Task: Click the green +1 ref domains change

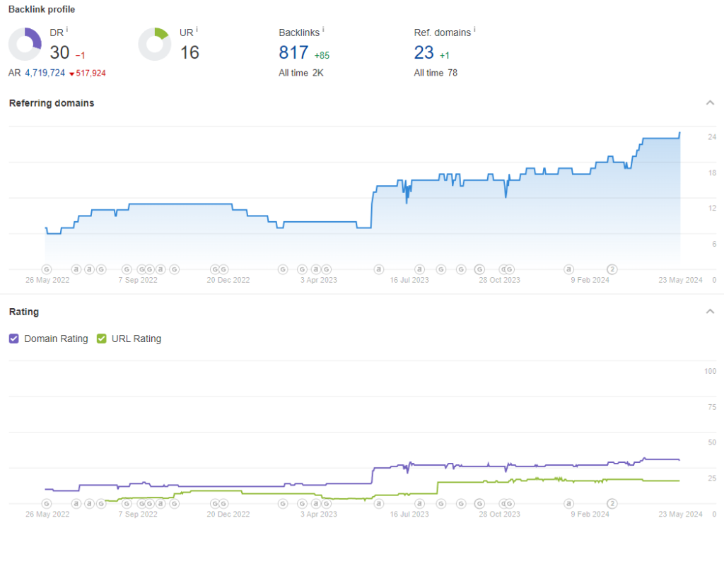Action: pyautogui.click(x=445, y=55)
